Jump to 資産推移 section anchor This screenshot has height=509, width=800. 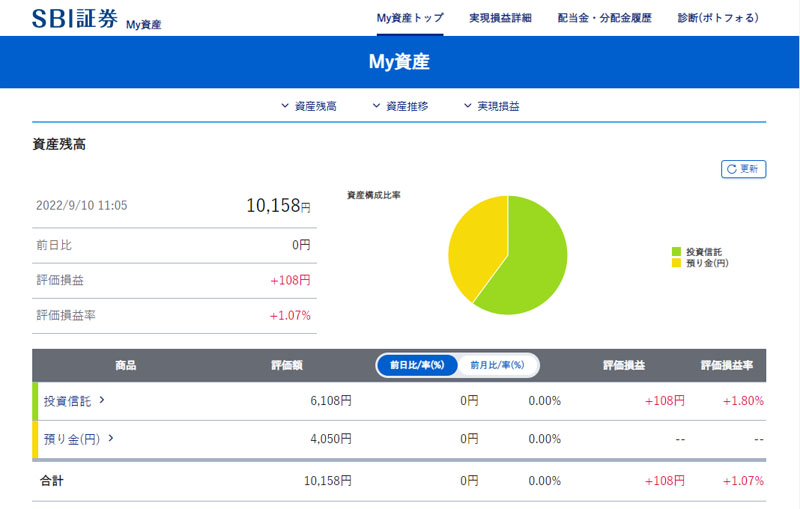pos(400,106)
